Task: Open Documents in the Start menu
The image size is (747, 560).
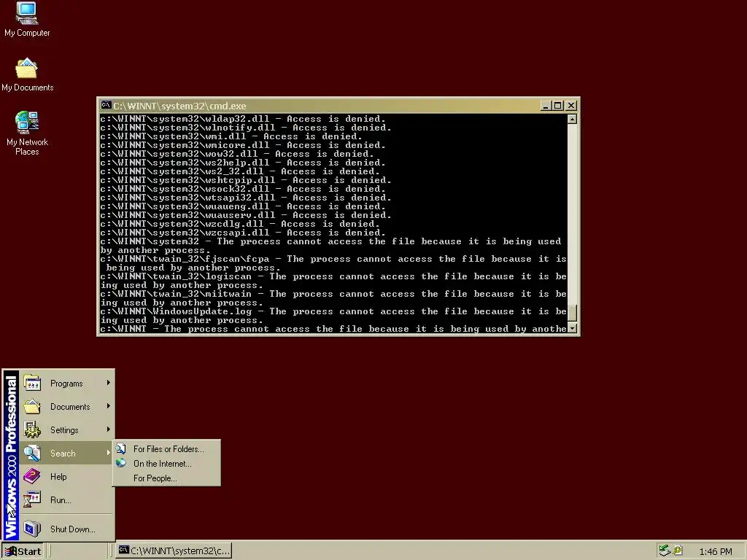Action: tap(67, 406)
